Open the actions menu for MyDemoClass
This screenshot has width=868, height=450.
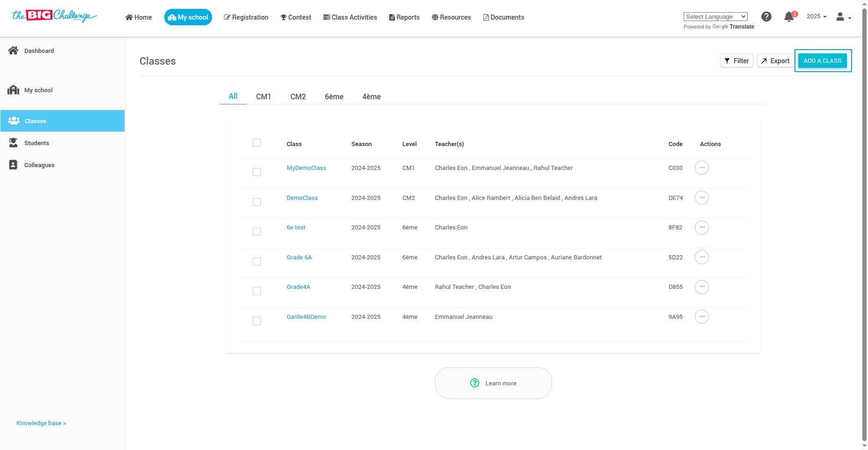tap(701, 168)
